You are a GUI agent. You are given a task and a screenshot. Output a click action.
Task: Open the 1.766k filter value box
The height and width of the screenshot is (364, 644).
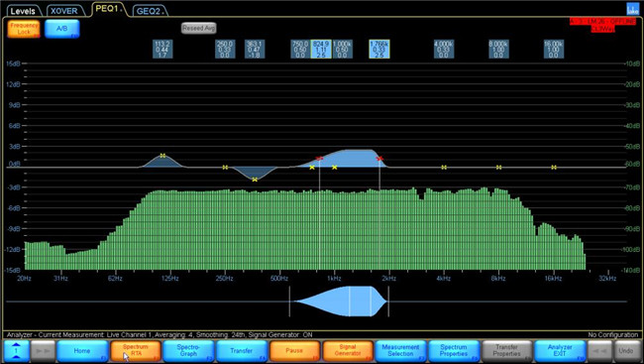click(379, 49)
